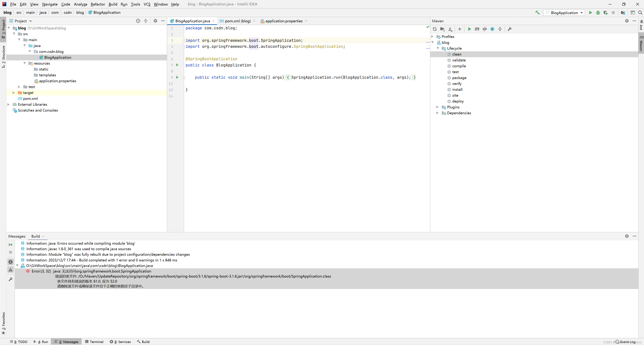Open Services tool window button
This screenshot has width=644, height=345.
pos(120,342)
